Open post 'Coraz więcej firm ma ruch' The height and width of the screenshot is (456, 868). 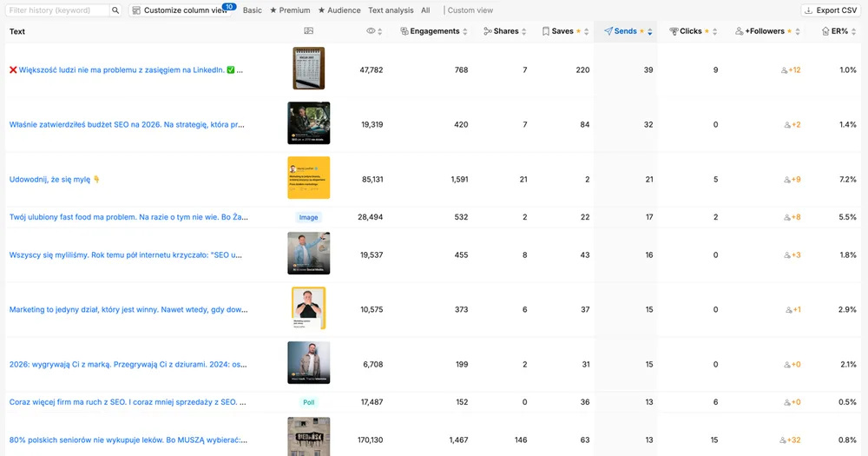tap(128, 402)
